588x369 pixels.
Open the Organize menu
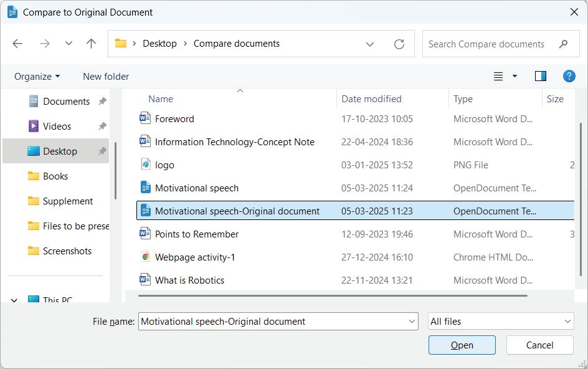click(x=37, y=76)
